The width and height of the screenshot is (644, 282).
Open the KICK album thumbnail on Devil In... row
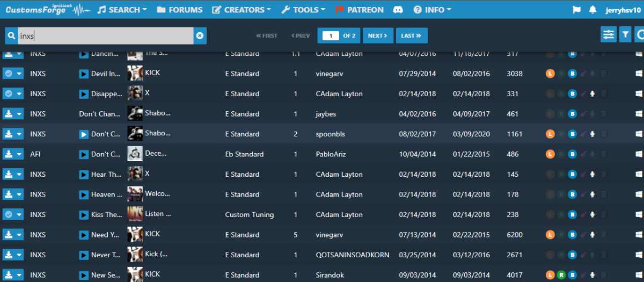tap(135, 73)
